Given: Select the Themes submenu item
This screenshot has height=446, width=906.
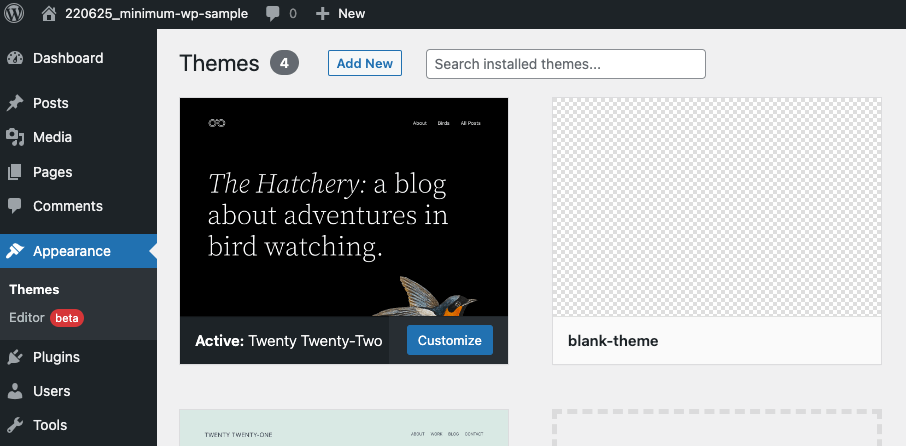Looking at the screenshot, I should click(x=34, y=290).
